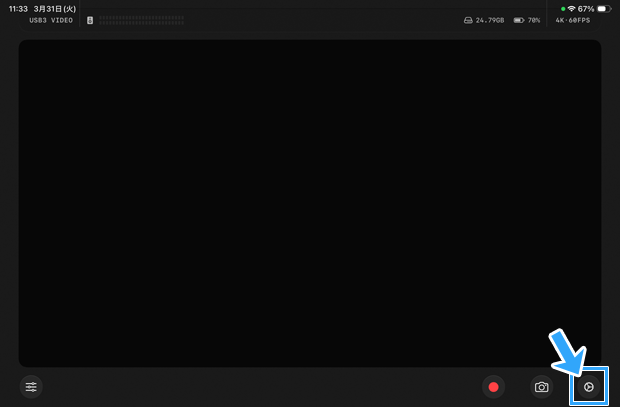The height and width of the screenshot is (407, 620).
Task: Capture a snapshot with the camera button
Action: (541, 387)
